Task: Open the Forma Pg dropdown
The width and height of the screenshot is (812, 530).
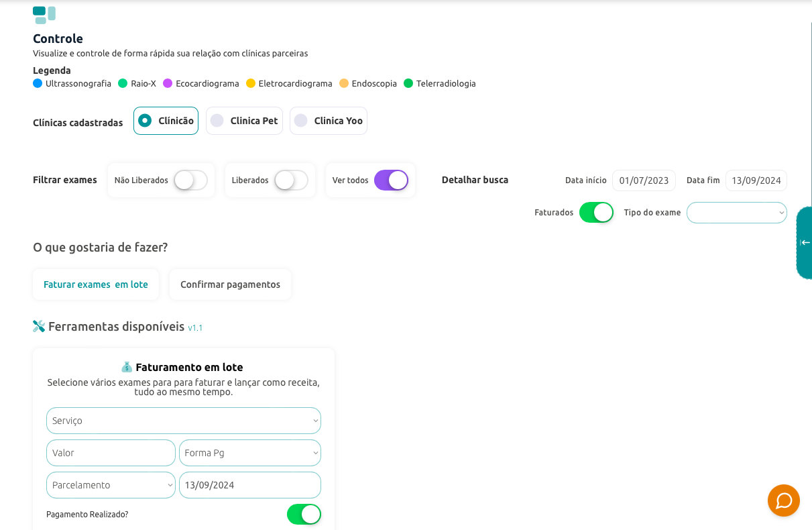Action: pos(249,453)
